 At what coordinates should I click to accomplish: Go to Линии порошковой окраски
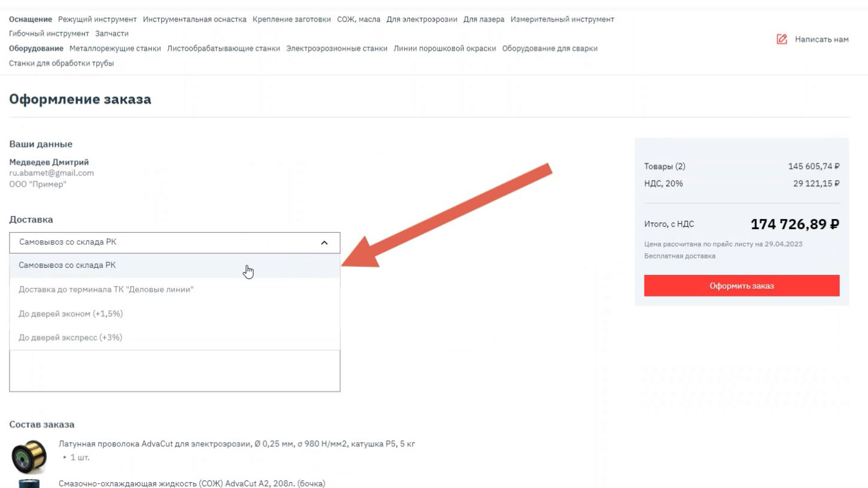[445, 48]
